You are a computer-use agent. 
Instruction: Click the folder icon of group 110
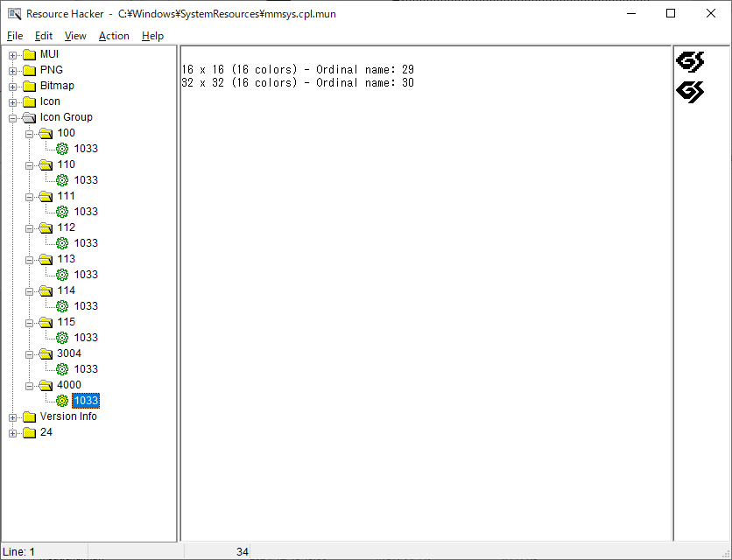tap(46, 164)
